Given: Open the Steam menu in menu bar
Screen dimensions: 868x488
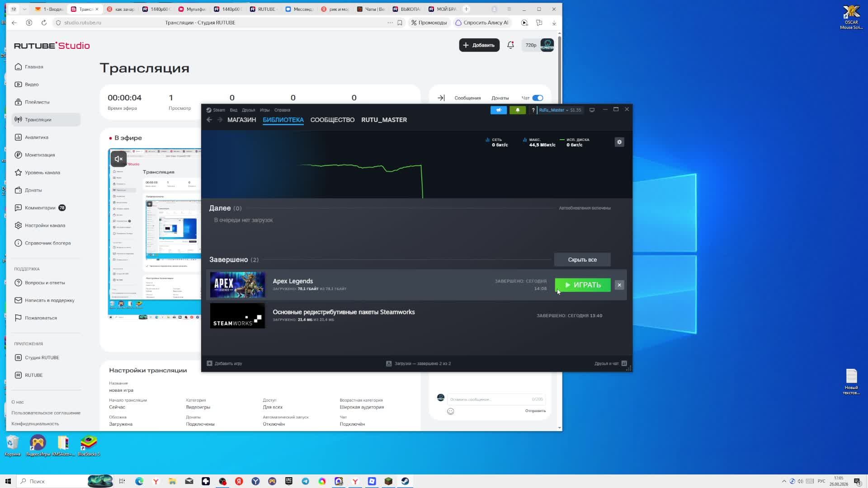Looking at the screenshot, I should pyautogui.click(x=219, y=110).
